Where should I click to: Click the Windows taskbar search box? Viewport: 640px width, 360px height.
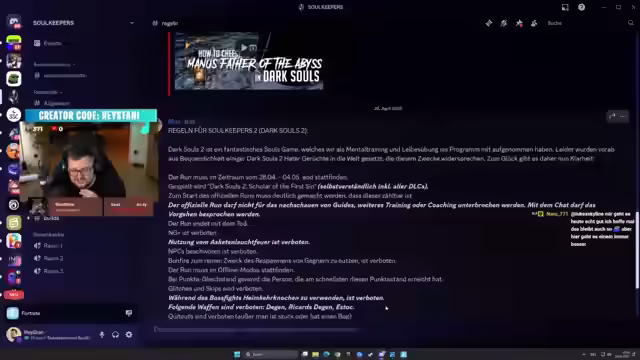coord(271,354)
